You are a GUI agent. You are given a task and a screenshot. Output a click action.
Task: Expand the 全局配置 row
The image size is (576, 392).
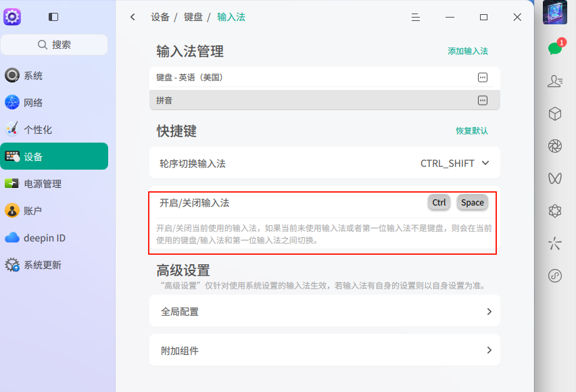(x=325, y=311)
